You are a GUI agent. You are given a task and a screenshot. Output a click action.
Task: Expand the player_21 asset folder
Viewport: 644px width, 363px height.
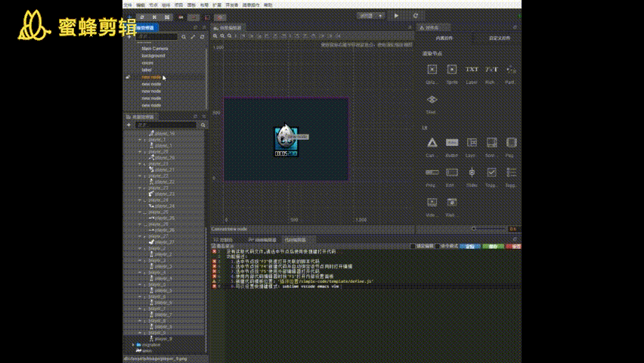point(140,163)
